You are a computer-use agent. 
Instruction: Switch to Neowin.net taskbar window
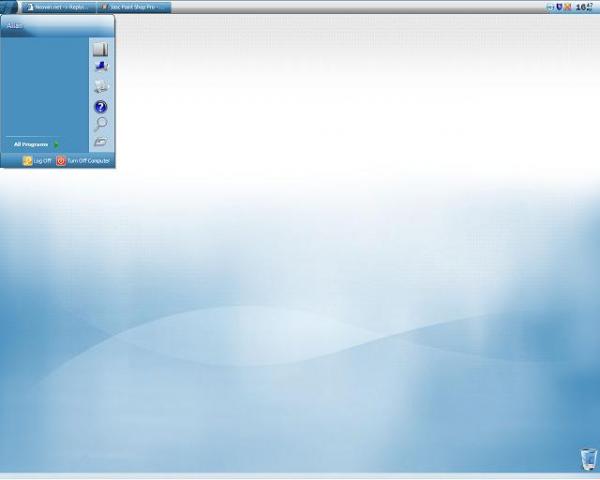[59, 7]
